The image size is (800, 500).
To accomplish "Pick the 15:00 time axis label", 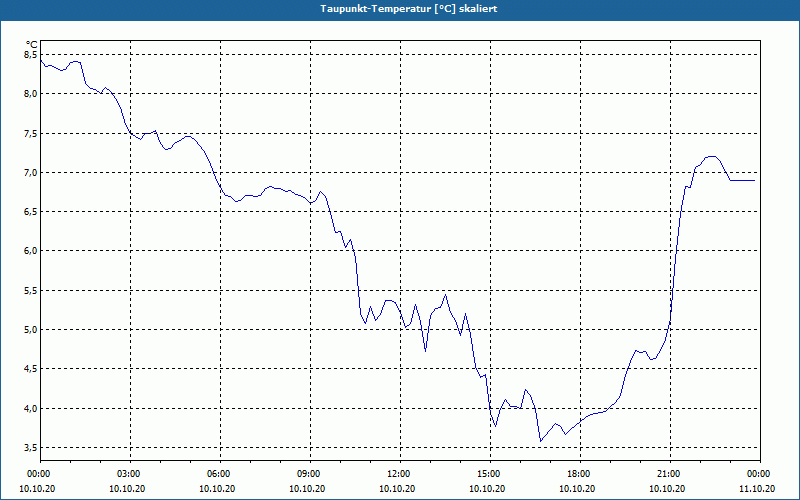I will click(x=487, y=474).
